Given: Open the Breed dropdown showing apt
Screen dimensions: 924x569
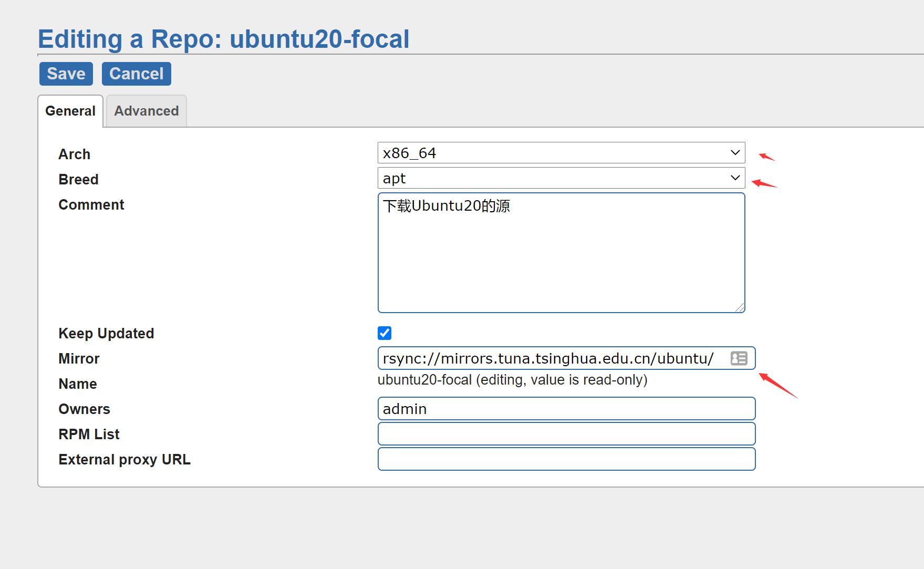Looking at the screenshot, I should click(561, 178).
